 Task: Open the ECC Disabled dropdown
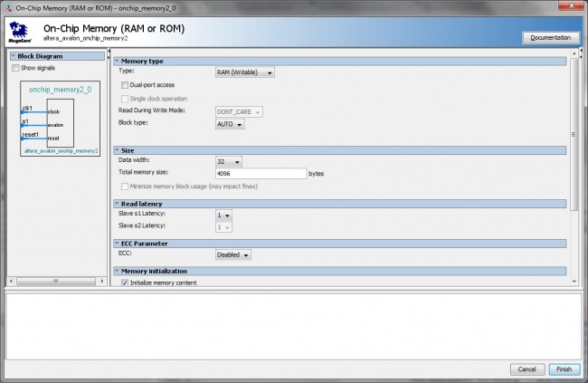232,255
